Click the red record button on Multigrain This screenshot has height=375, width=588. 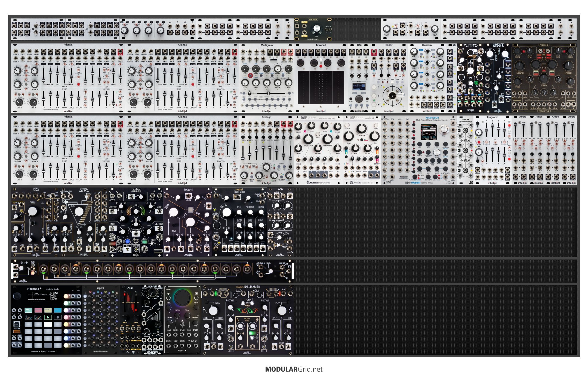[250, 76]
